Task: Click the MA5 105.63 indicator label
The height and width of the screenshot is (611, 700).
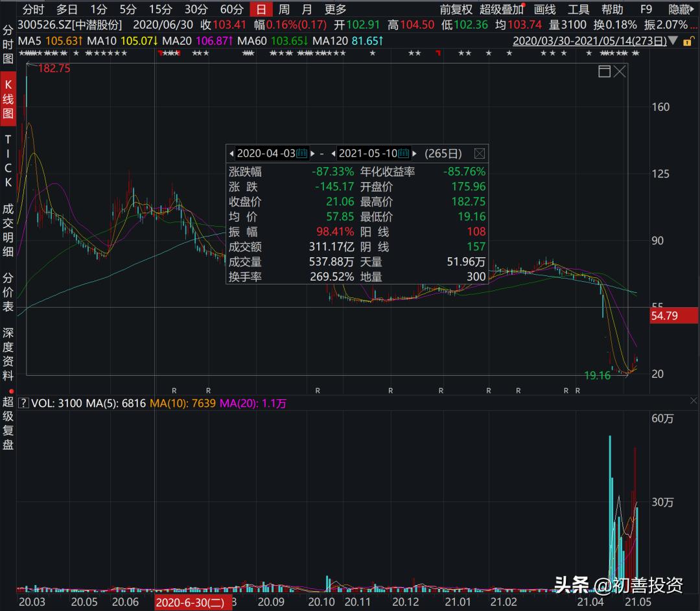Action: [50, 41]
